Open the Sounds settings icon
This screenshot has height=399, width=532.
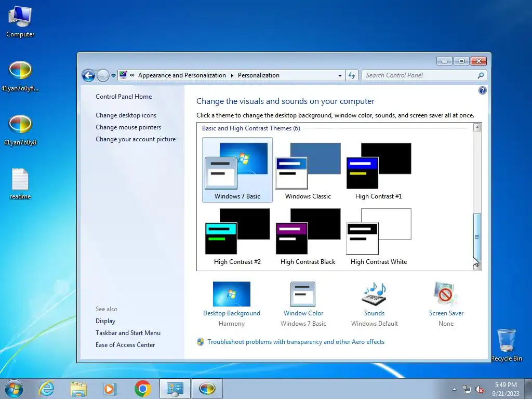(x=374, y=294)
